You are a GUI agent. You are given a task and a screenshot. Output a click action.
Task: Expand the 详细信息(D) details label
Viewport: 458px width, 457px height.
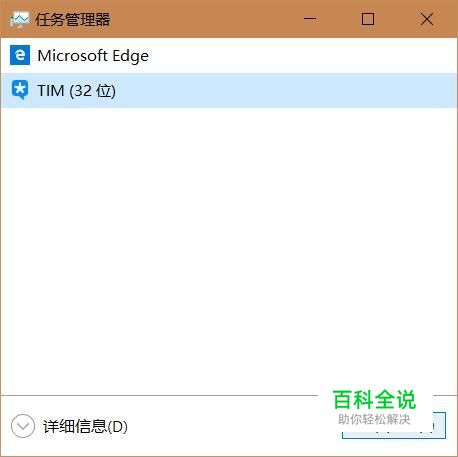coord(85,426)
